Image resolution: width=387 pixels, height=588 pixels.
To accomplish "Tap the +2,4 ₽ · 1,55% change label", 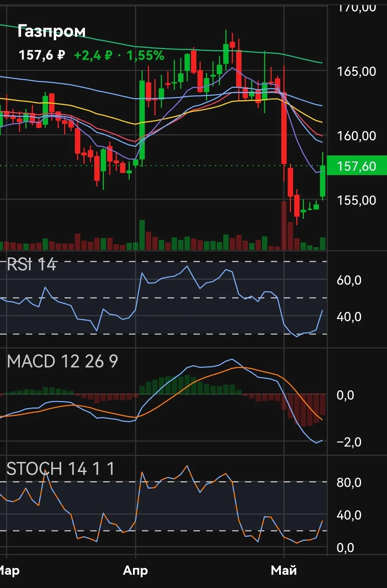I will coord(119,55).
